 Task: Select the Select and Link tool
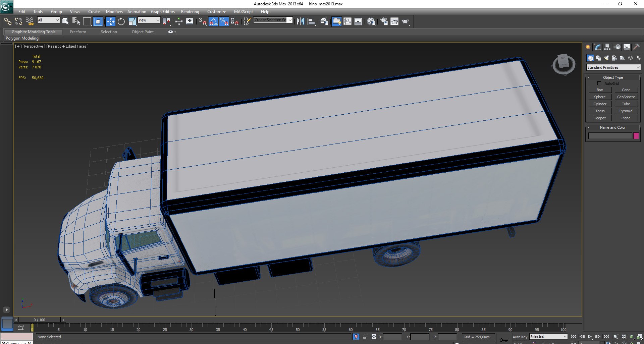(7, 21)
